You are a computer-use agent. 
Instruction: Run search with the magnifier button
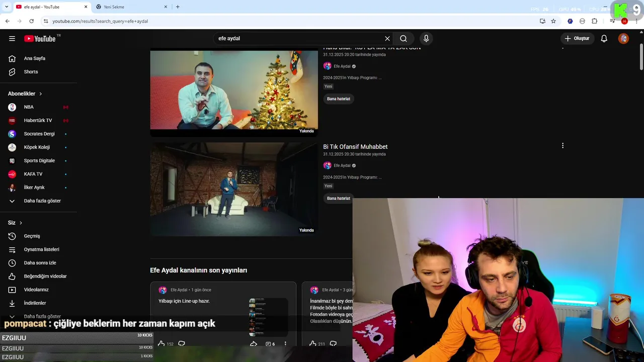pos(404,38)
